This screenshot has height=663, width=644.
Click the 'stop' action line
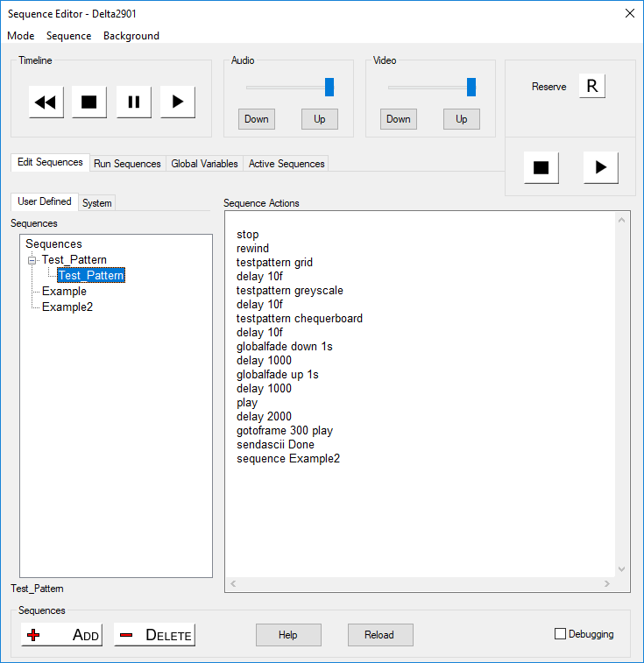click(248, 234)
